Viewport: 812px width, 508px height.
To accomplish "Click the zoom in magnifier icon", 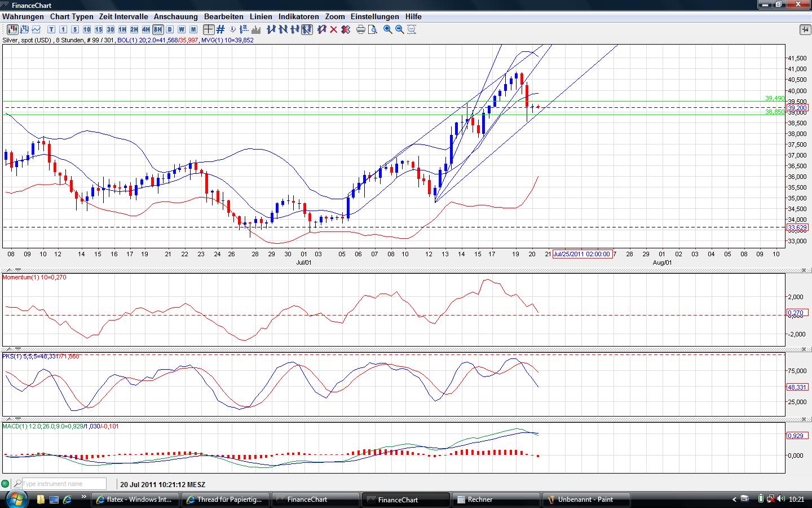I will tap(387, 29).
